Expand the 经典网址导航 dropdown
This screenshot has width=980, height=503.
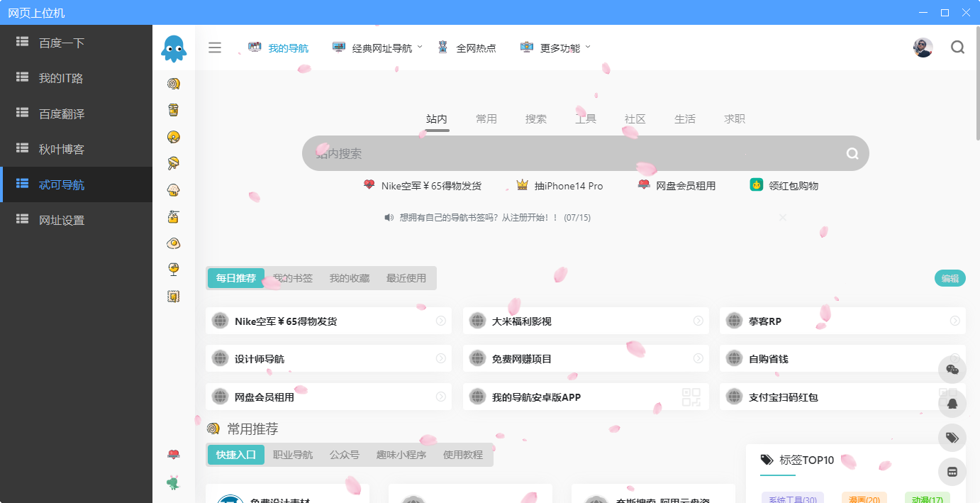point(377,48)
